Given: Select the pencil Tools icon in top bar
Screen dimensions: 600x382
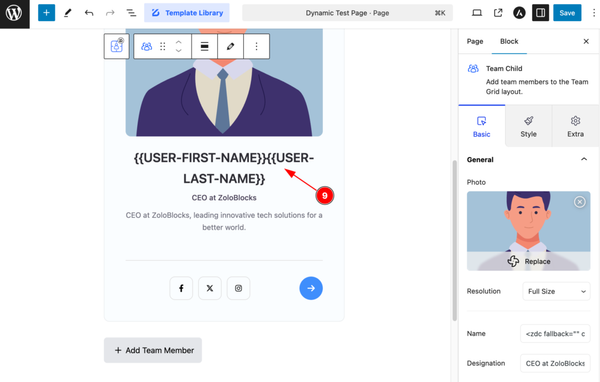Looking at the screenshot, I should pyautogui.click(x=68, y=13).
